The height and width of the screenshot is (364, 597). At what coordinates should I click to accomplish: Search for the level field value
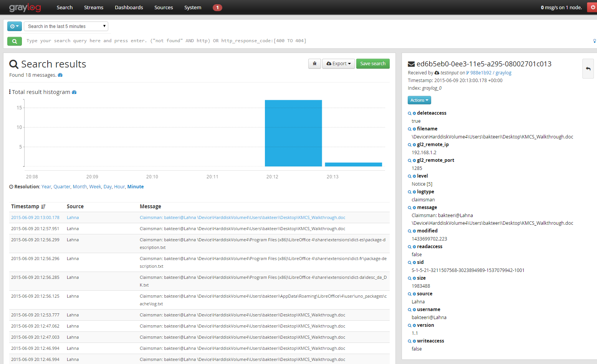410,176
